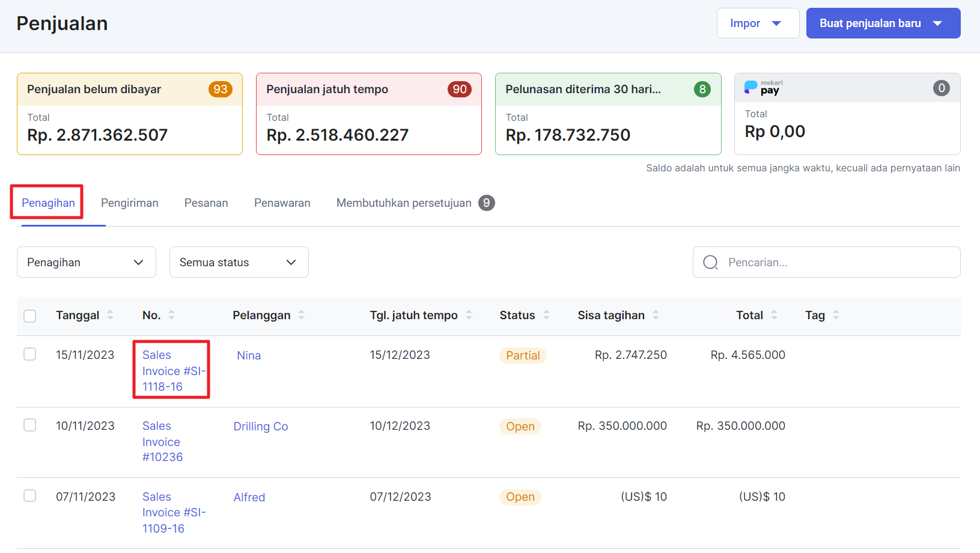980x553 pixels.
Task: Check the row dated 15/11/2023
Action: (x=30, y=355)
